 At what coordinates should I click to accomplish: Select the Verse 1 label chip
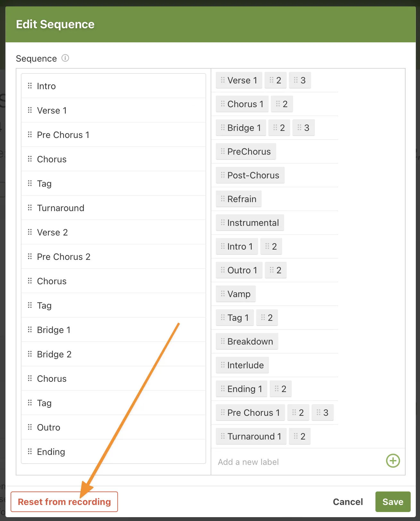point(239,80)
